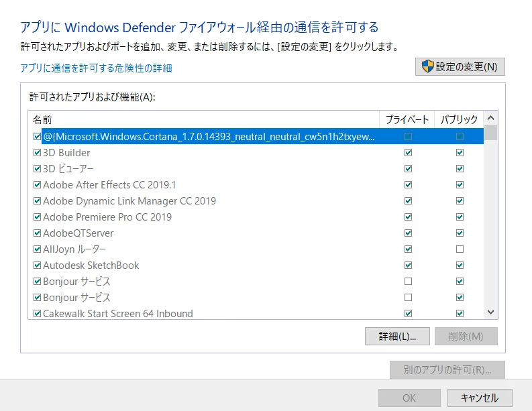Click the 詳細(L)... button
Image resolution: width=532 pixels, height=411 pixels.
[397, 336]
